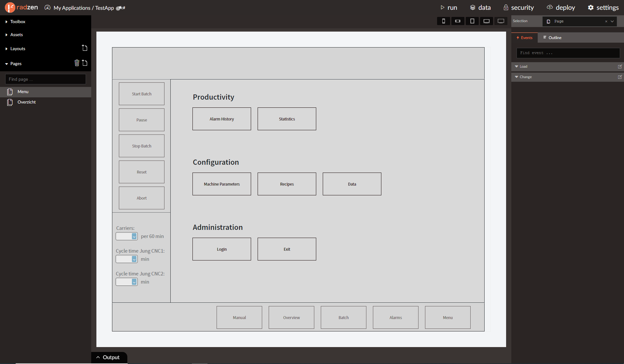
Task: Select the tablet portrait viewport icon
Action: click(472, 21)
